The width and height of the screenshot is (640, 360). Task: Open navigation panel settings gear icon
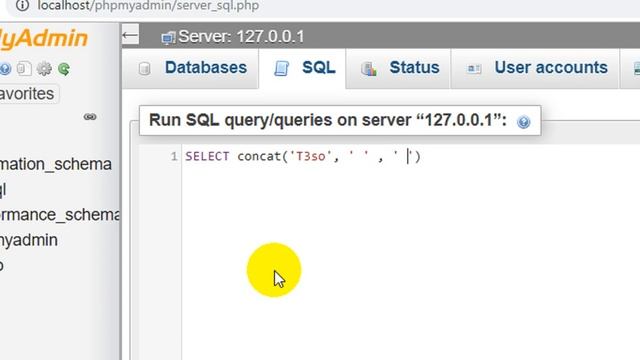44,69
